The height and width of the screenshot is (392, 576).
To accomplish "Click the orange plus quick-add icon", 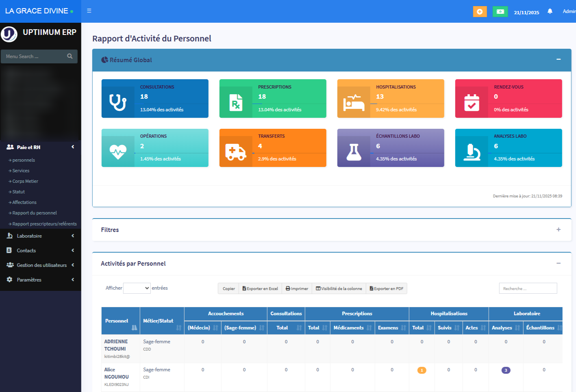I will [x=480, y=11].
